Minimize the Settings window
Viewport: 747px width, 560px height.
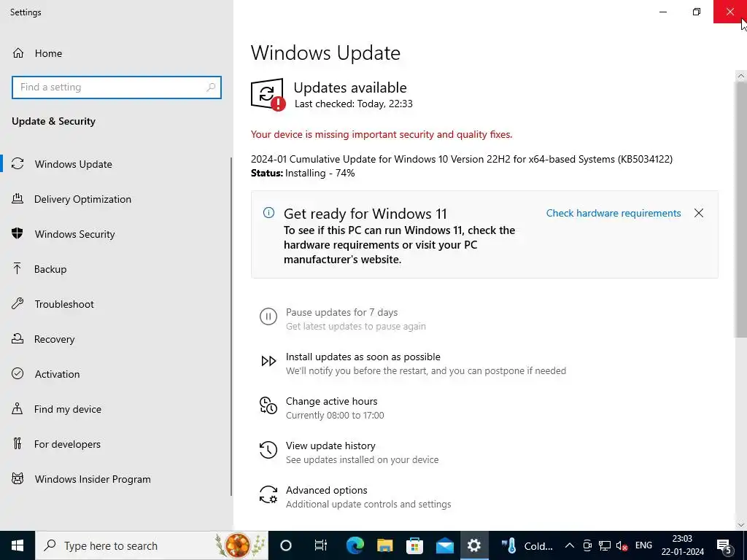[x=662, y=12]
